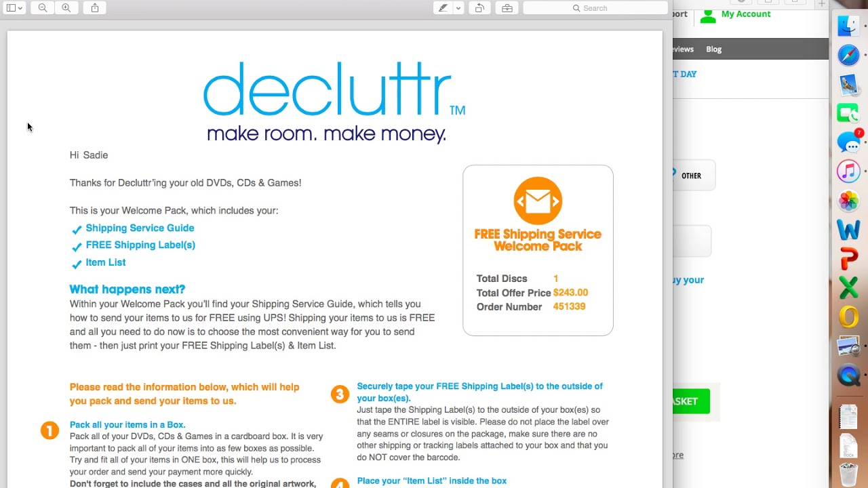Click the 'Hi Sadie' greeting text
The image size is (868, 488).
pyautogui.click(x=89, y=155)
